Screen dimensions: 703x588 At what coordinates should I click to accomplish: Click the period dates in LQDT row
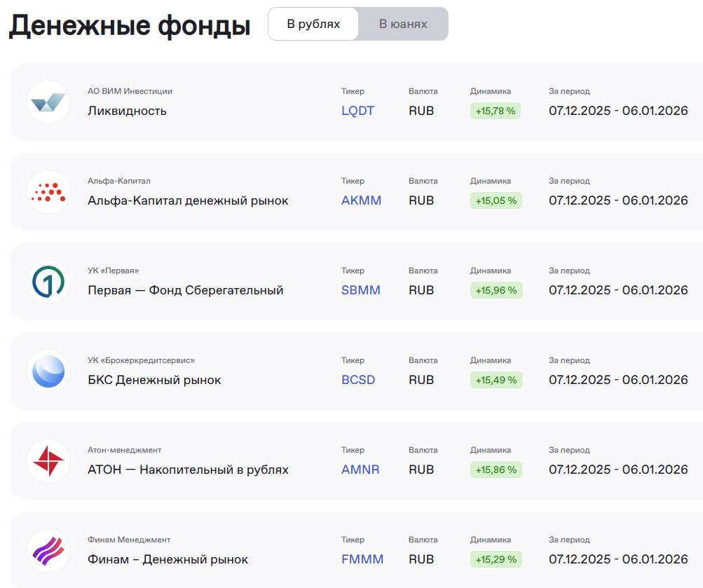(618, 111)
